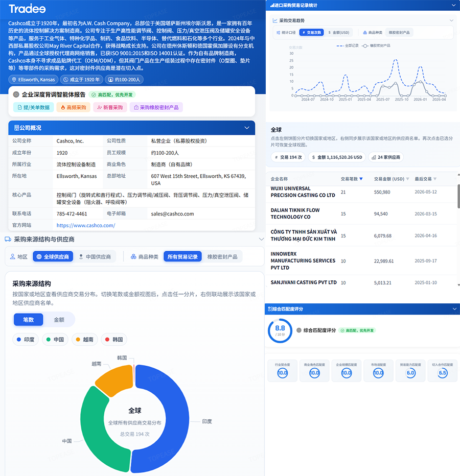Switch to 所有贸易记录 filter
460x476 pixels.
[182, 256]
